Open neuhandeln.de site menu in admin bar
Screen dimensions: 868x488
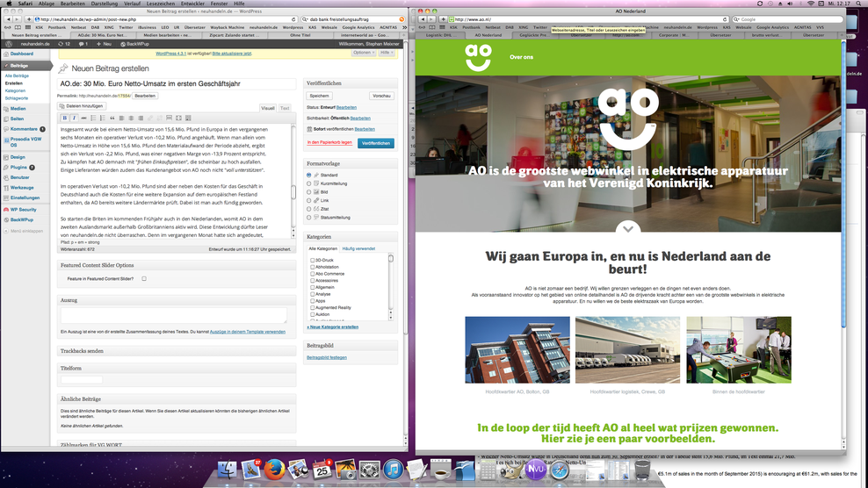tap(35, 44)
